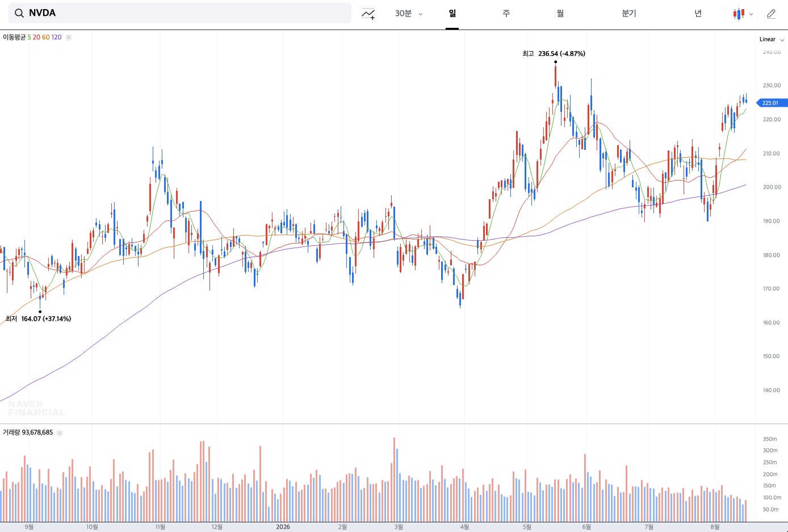
Task: Click the 230.00 price axis label
Action: (772, 85)
